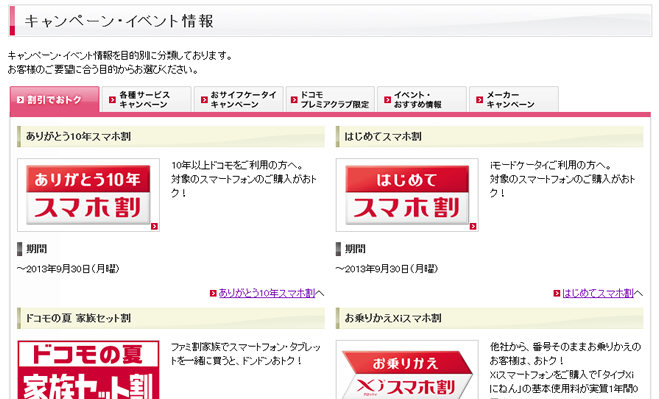
Task: Click period date under ありがとう10年スマホ割
Action: (x=68, y=269)
